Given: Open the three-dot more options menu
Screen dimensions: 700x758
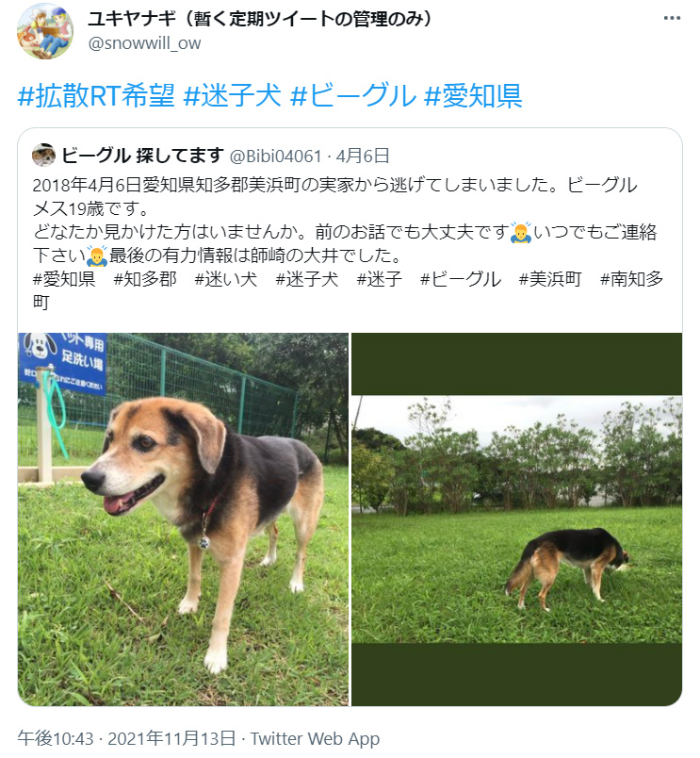Looking at the screenshot, I should point(672,18).
